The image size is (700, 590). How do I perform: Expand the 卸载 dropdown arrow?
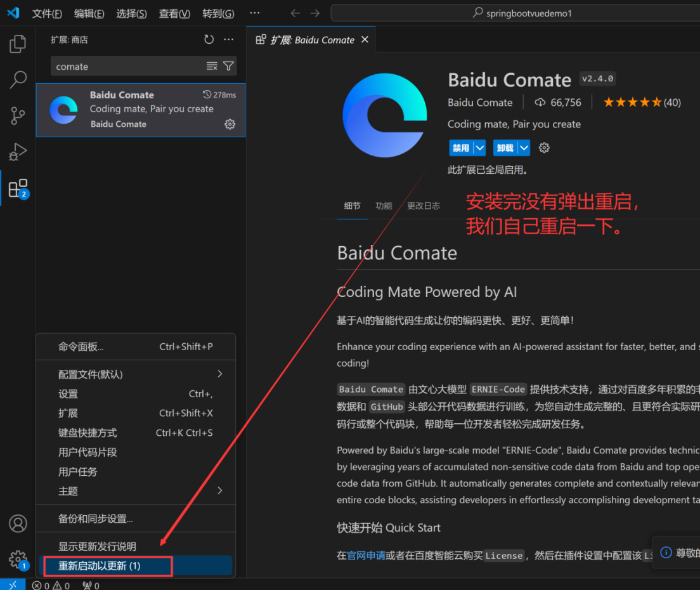point(524,148)
